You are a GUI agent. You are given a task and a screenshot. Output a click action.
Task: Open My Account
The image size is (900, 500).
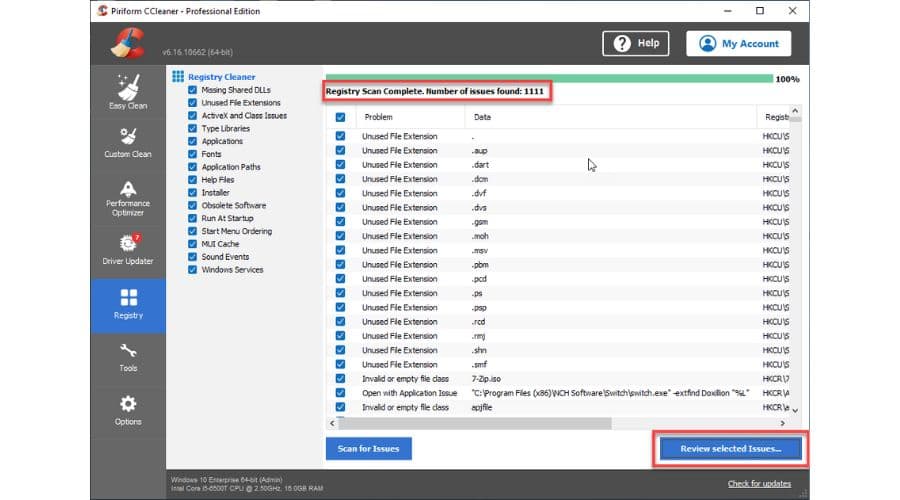[738, 44]
